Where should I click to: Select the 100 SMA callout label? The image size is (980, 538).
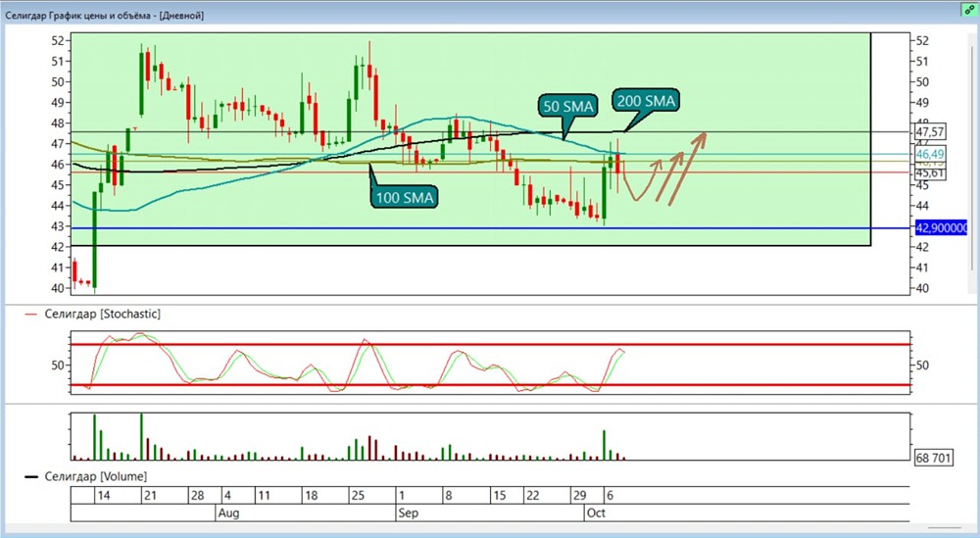click(x=405, y=197)
